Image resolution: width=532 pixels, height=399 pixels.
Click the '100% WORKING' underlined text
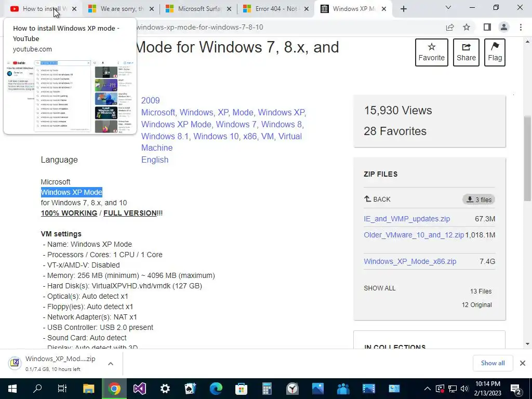(69, 213)
